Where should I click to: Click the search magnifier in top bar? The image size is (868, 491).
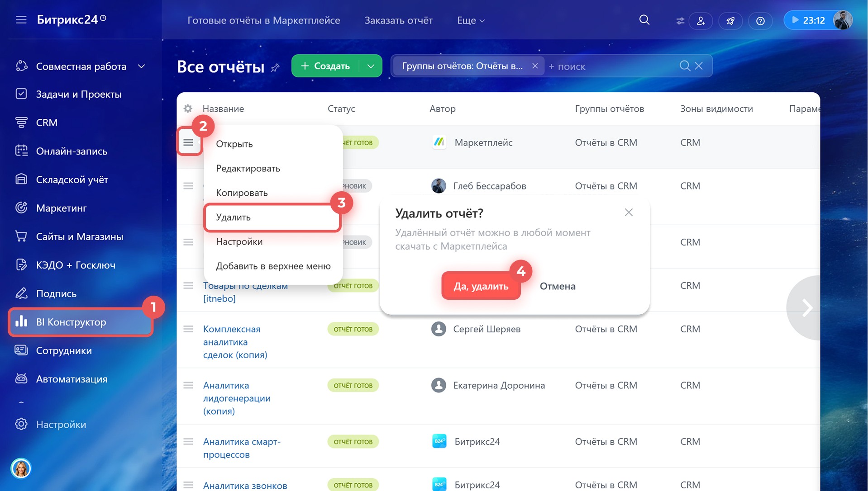coord(644,20)
